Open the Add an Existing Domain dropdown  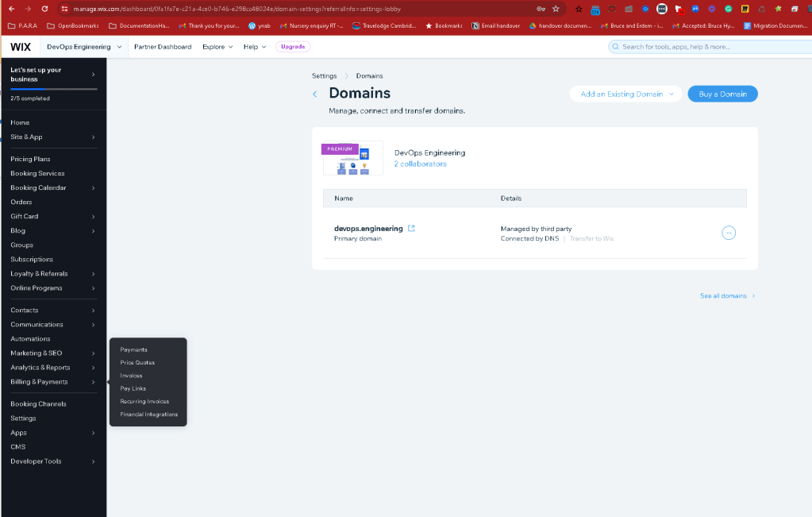pyautogui.click(x=626, y=94)
